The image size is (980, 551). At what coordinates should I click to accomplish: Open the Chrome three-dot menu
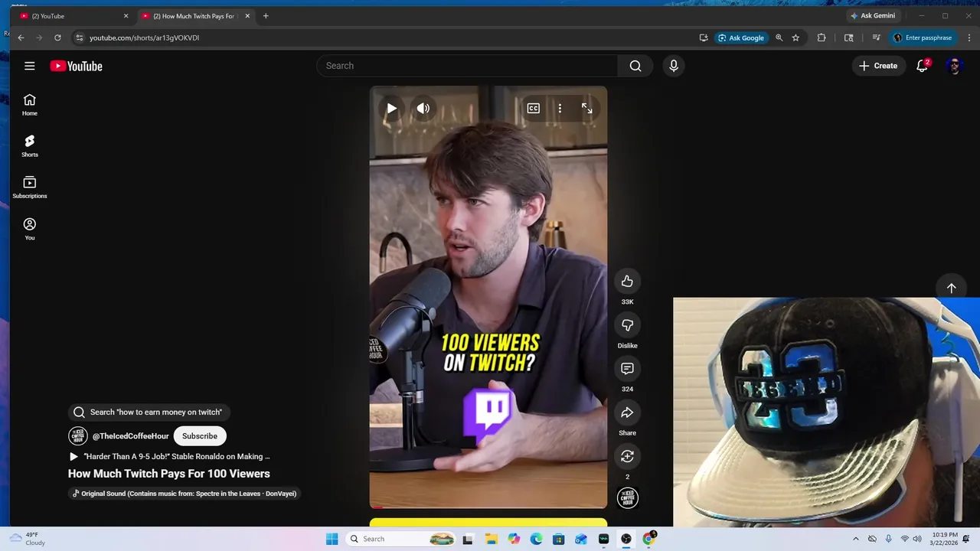click(x=968, y=37)
